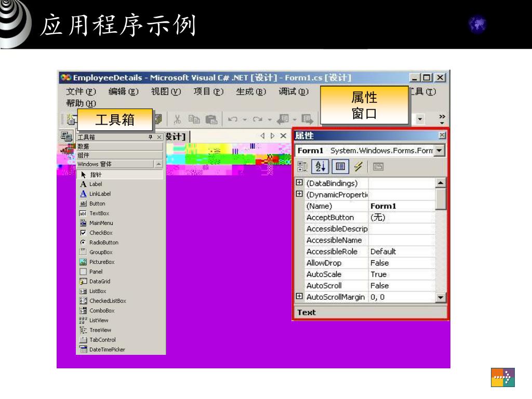Expand the AutoScrollMargin property
The height and width of the screenshot is (399, 532).
click(x=299, y=296)
